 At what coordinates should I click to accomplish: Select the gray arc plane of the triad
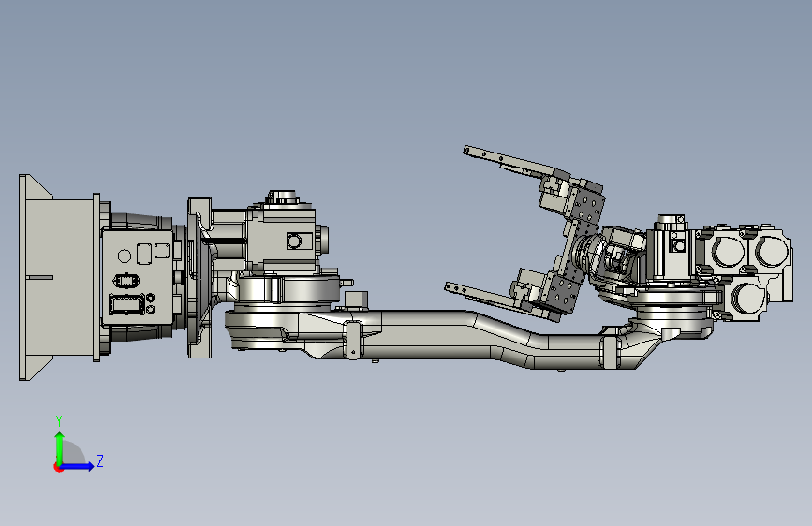point(74,454)
